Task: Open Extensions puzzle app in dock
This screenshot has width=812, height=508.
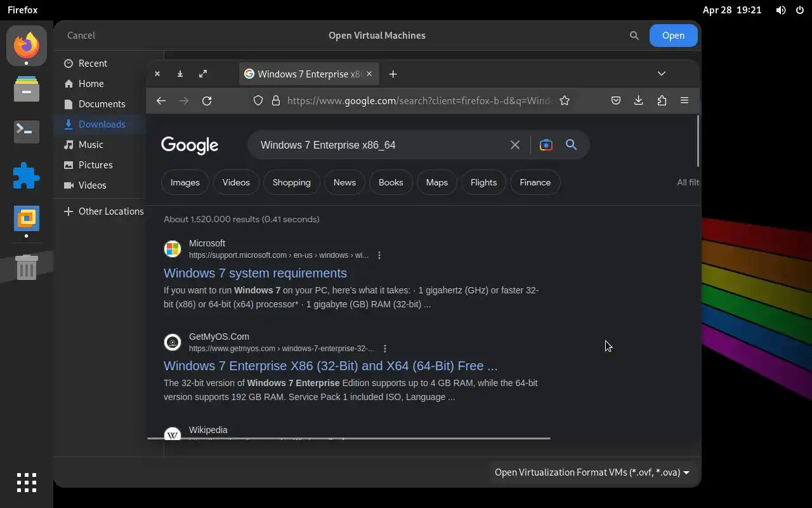Action: pyautogui.click(x=27, y=176)
